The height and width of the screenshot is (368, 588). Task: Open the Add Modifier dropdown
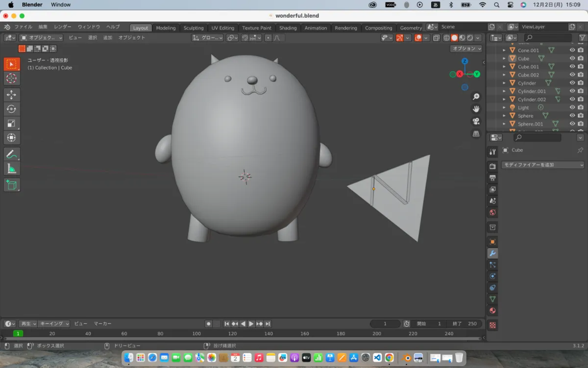[543, 165]
